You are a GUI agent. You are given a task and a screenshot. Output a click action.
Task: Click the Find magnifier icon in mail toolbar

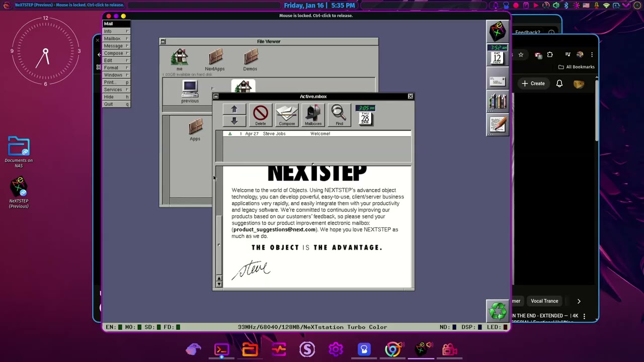click(339, 115)
